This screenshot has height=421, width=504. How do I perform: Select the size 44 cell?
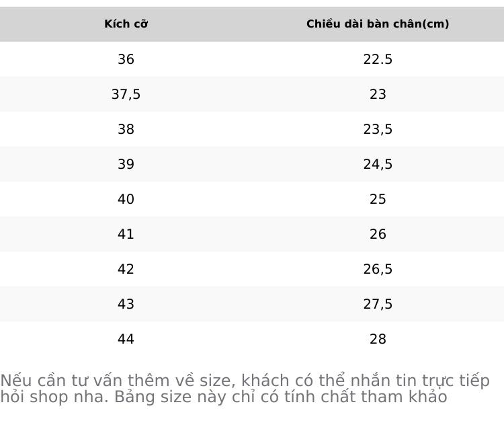[126, 339]
